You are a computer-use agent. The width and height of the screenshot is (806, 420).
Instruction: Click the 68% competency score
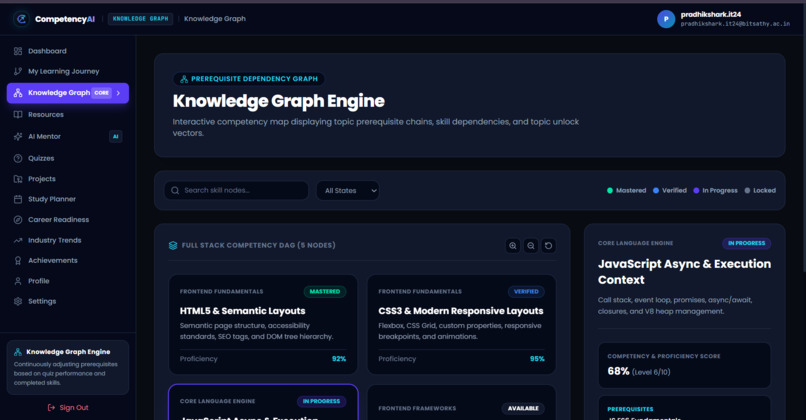tap(618, 371)
